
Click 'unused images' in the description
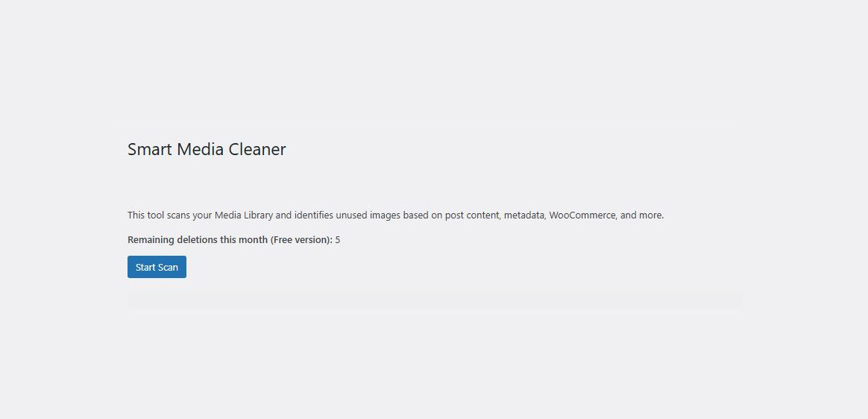(x=368, y=215)
